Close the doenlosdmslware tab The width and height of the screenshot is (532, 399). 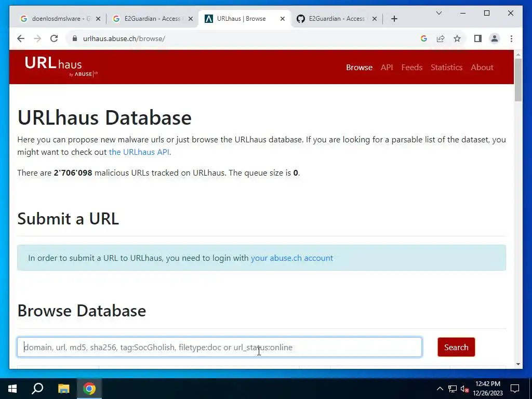click(x=98, y=19)
